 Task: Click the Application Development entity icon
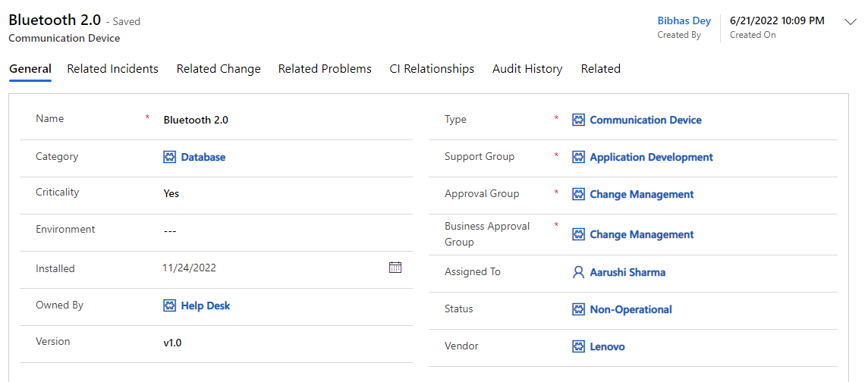click(579, 157)
